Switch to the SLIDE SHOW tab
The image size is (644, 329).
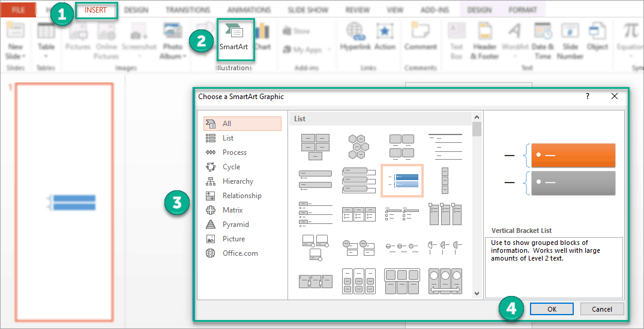tap(308, 10)
